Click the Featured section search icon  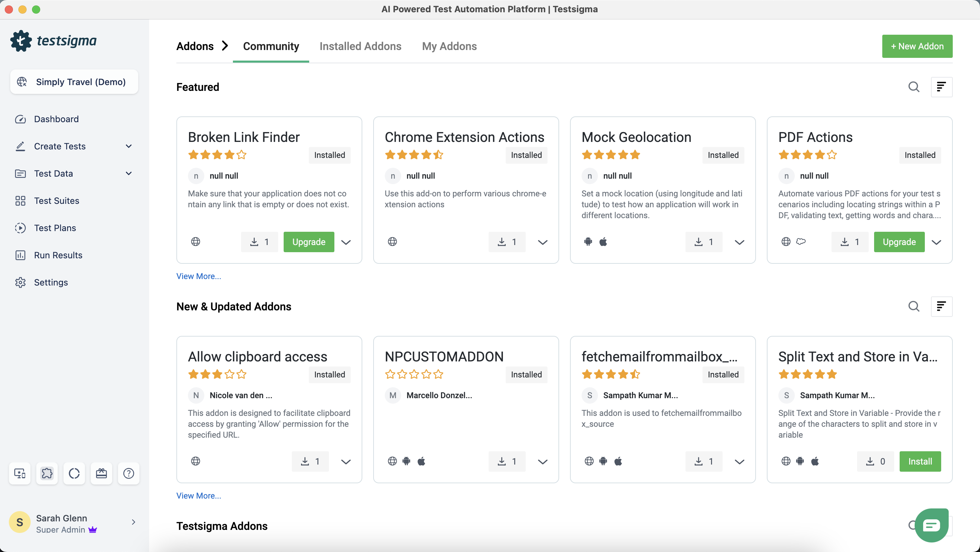(x=913, y=87)
